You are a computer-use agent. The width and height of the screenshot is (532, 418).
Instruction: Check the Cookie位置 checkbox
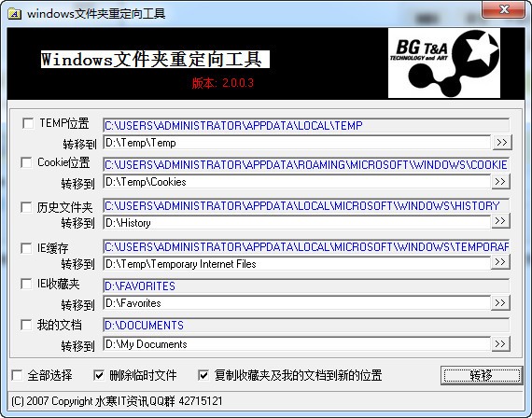26,162
